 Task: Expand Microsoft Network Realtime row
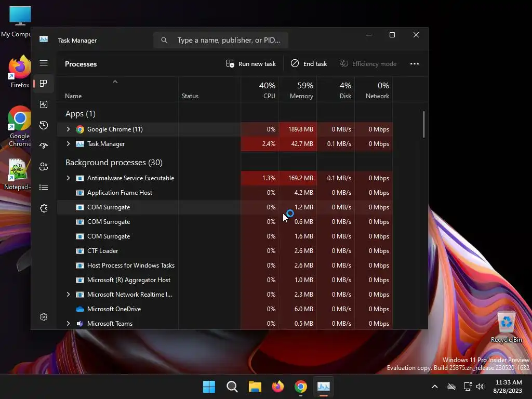[68, 295]
